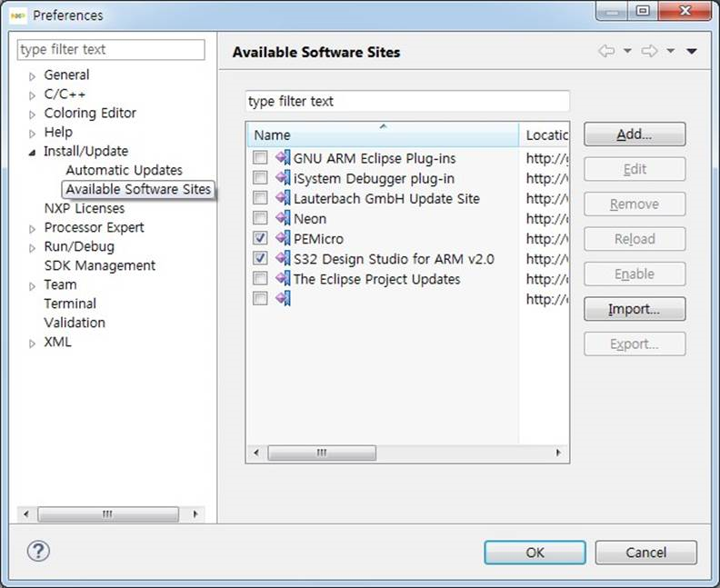Click the Lauterbach GmbH Update Site icon
Screen dimensions: 720x588
283,198
